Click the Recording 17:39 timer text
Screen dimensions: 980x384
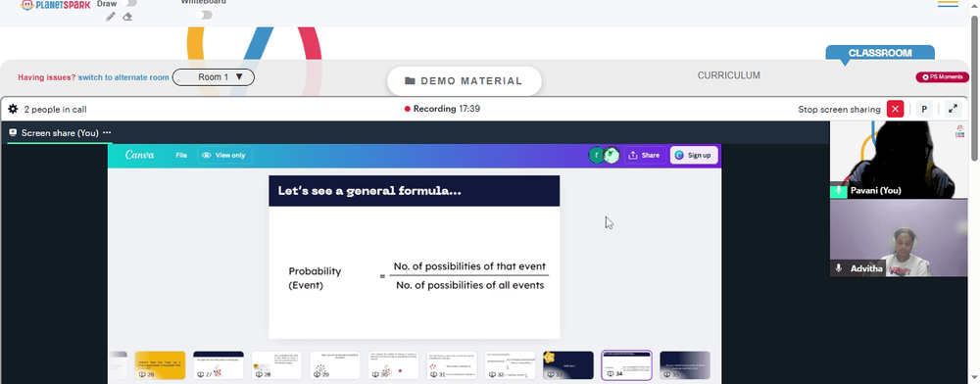point(446,109)
